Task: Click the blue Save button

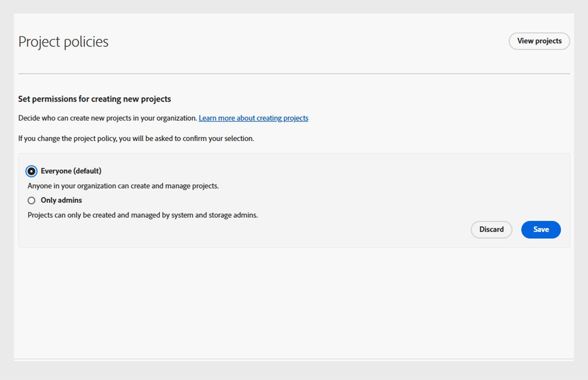Action: (x=541, y=230)
